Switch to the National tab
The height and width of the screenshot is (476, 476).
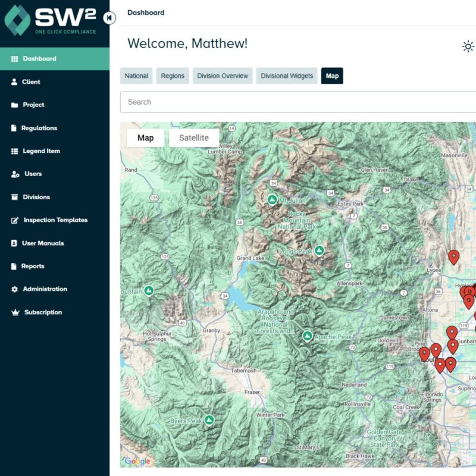tap(136, 76)
